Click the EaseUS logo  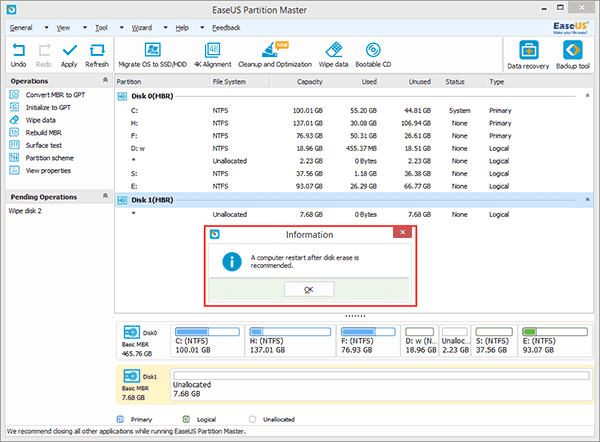tap(570, 27)
